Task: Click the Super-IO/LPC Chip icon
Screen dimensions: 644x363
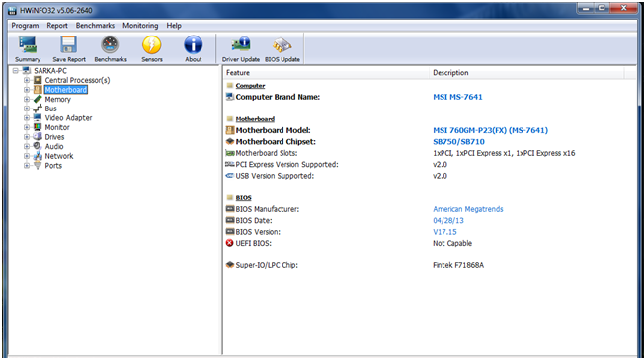Action: 230,265
